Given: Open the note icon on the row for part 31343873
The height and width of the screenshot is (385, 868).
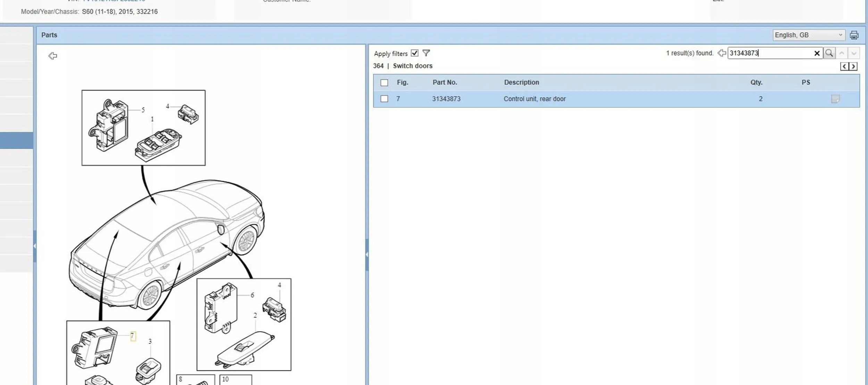Looking at the screenshot, I should [835, 99].
